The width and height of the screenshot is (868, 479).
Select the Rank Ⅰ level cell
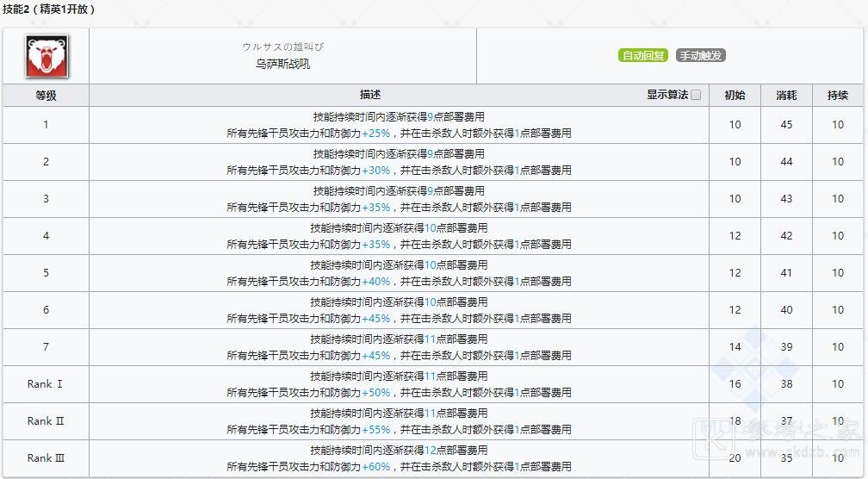point(46,384)
